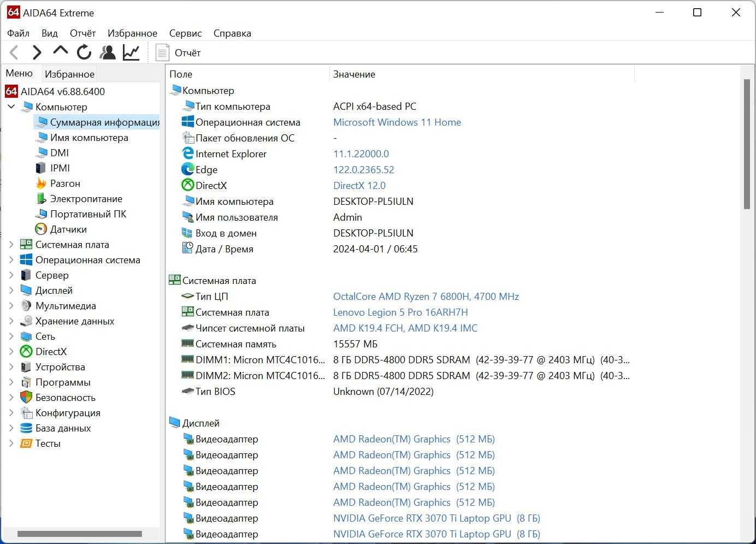The height and width of the screenshot is (544, 756).
Task: Open the last NVIDIA GeForce RTX 3070 Ti link
Action: coord(436,534)
